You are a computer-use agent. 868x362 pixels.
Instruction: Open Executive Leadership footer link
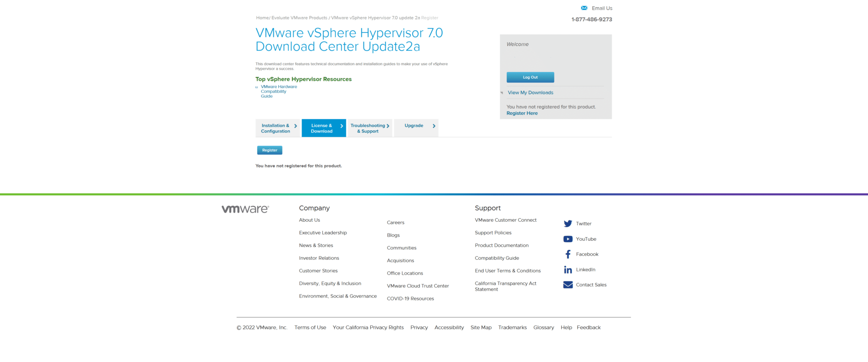pyautogui.click(x=323, y=233)
